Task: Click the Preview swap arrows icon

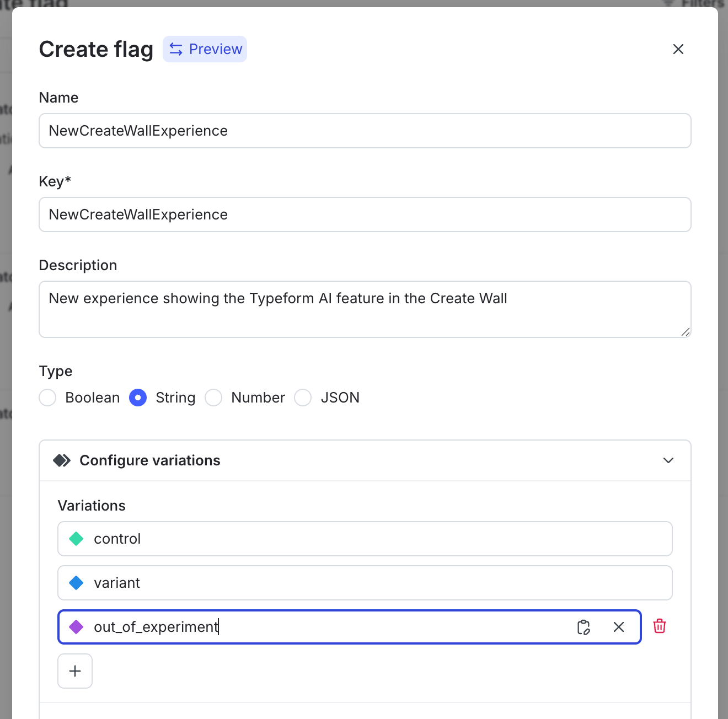Action: [176, 49]
